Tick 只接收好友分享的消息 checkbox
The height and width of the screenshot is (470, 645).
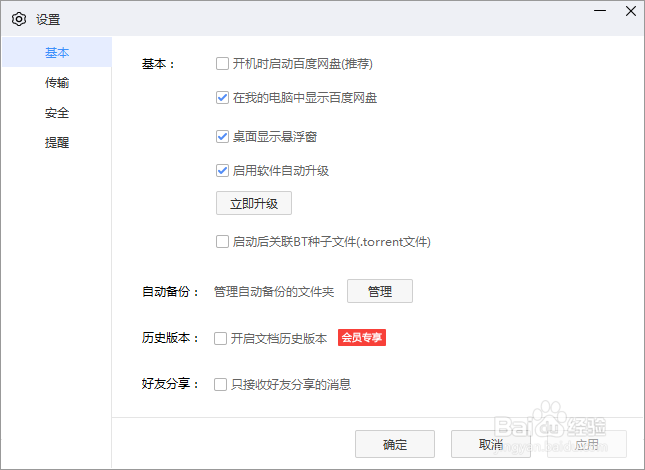pos(220,384)
